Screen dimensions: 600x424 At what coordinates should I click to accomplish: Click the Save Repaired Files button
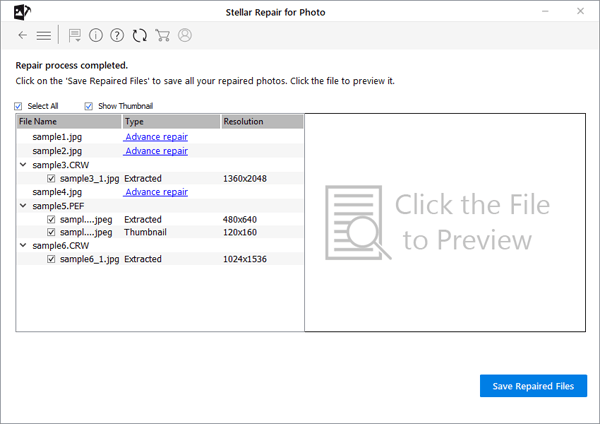pos(533,386)
